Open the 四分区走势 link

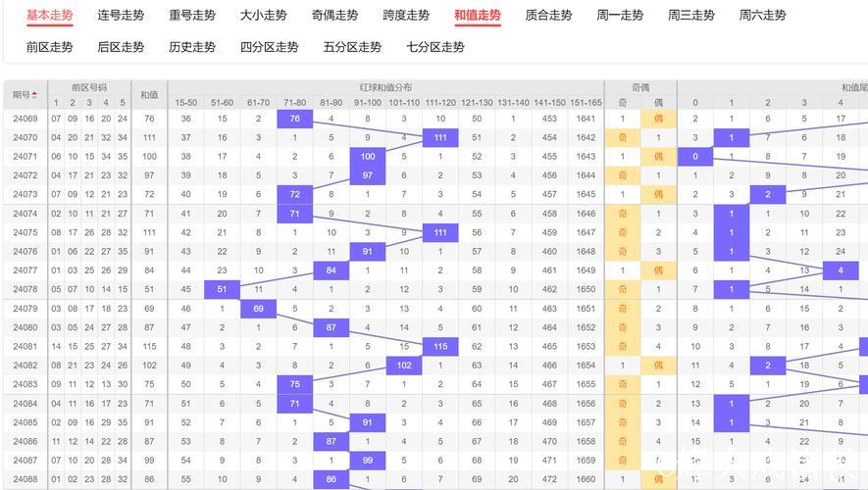(x=270, y=47)
